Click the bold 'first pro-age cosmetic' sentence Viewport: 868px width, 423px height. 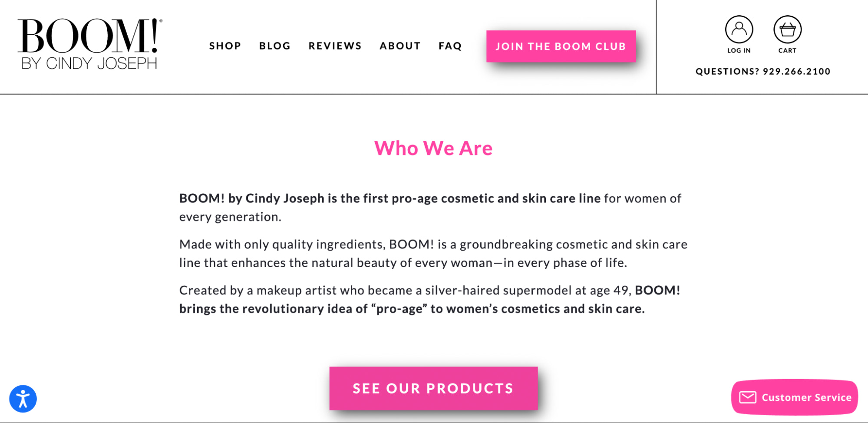coord(389,198)
